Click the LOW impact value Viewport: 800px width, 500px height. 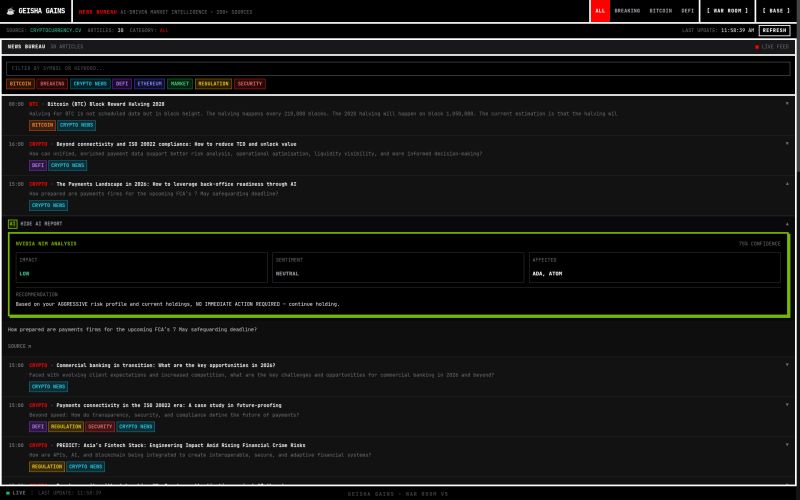(x=24, y=274)
